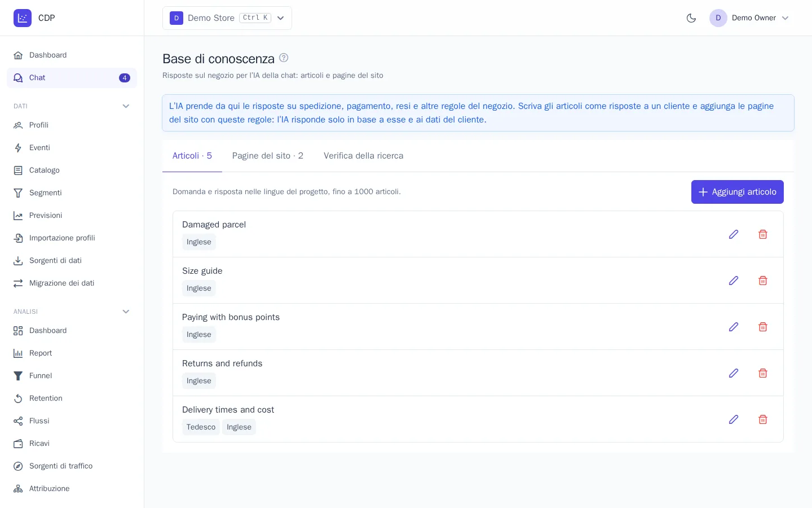
Task: Open the Report analytics page
Action: pos(72,353)
